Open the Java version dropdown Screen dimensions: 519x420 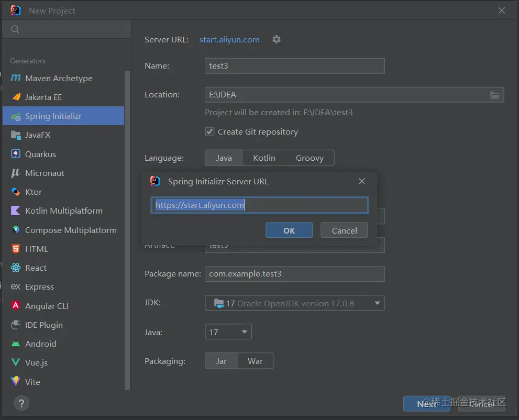tap(228, 331)
